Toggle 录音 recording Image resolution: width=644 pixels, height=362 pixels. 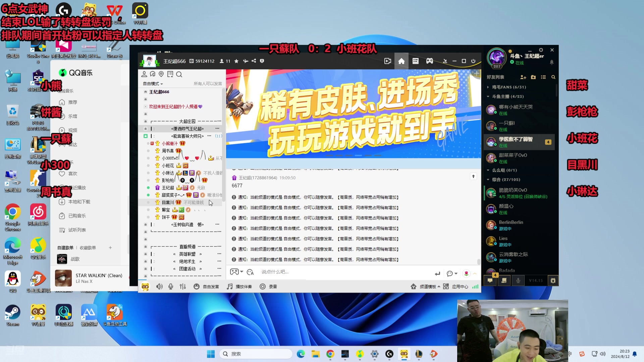268,287
